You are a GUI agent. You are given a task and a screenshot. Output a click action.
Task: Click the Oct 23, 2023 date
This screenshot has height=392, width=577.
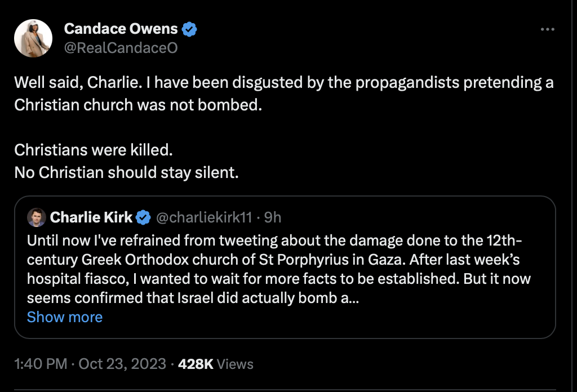(x=122, y=364)
